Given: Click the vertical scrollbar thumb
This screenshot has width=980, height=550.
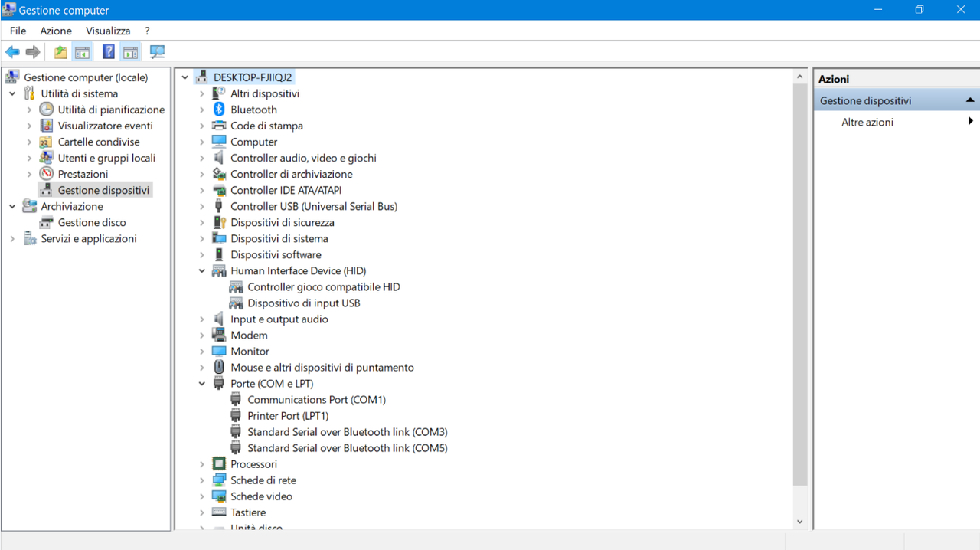Looking at the screenshot, I should [799, 285].
